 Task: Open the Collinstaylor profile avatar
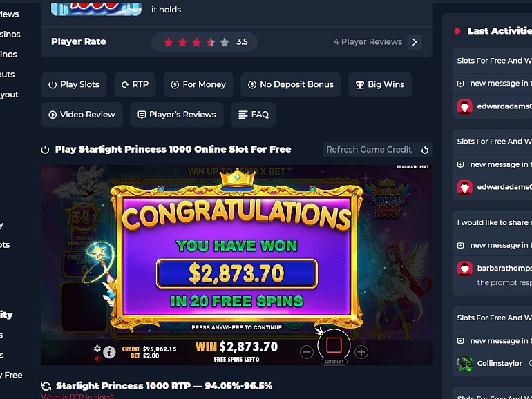[464, 364]
